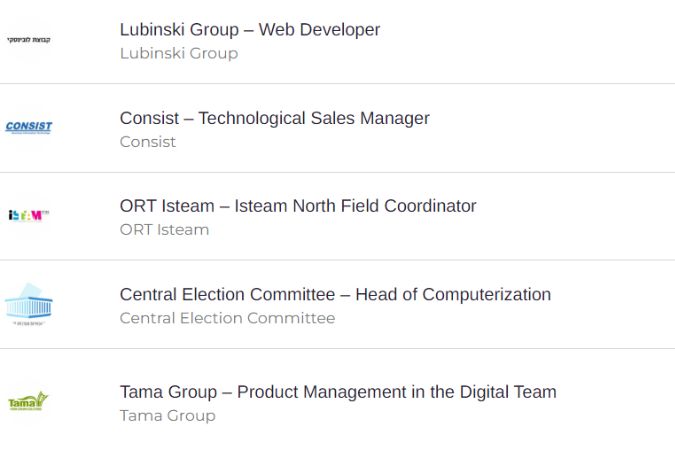Open Product Management in the Digital Team title
Image resolution: width=675 pixels, height=450 pixels.
pos(338,392)
